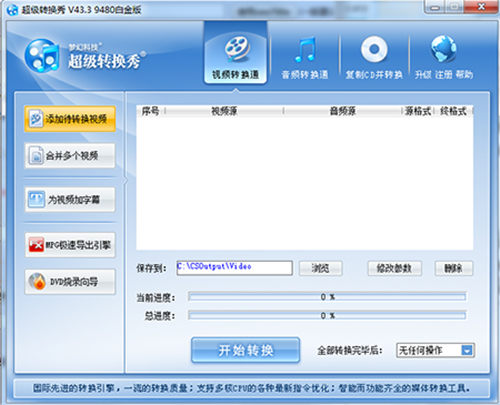500x405 pixels.
Task: Click the save path input field
Action: pos(235,268)
